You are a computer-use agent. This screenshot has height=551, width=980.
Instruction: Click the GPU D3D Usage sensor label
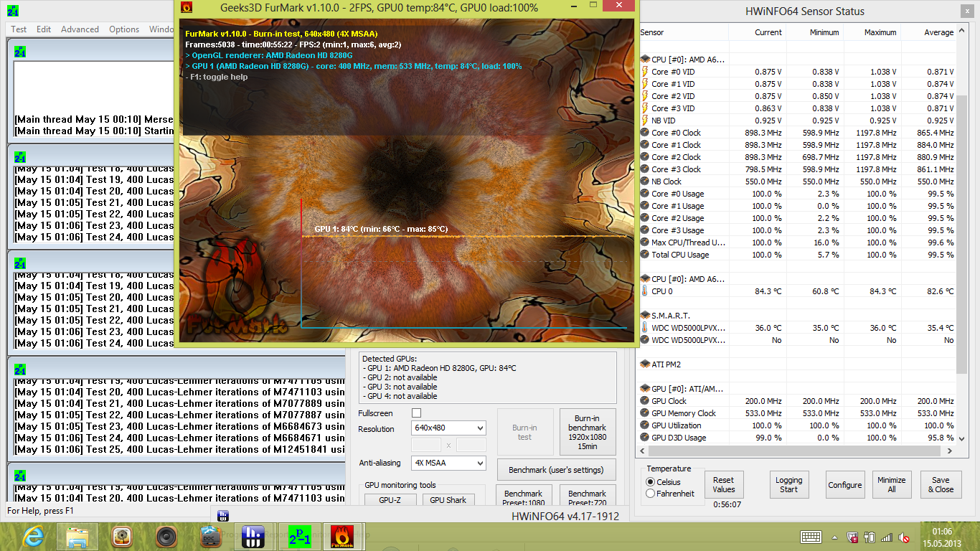click(679, 438)
